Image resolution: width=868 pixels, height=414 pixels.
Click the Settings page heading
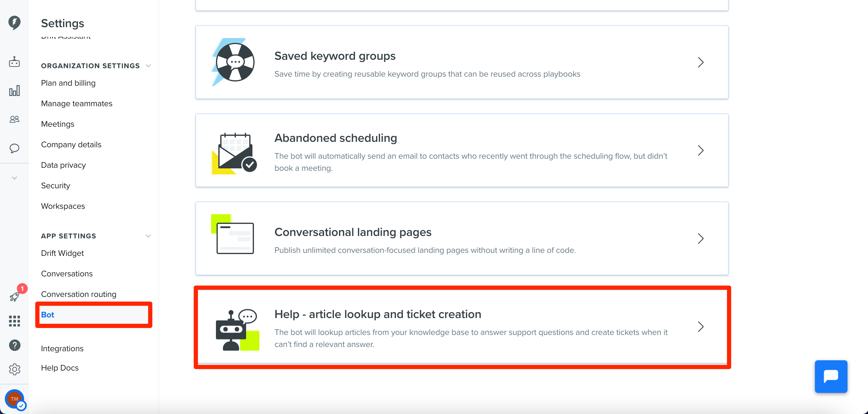point(62,23)
